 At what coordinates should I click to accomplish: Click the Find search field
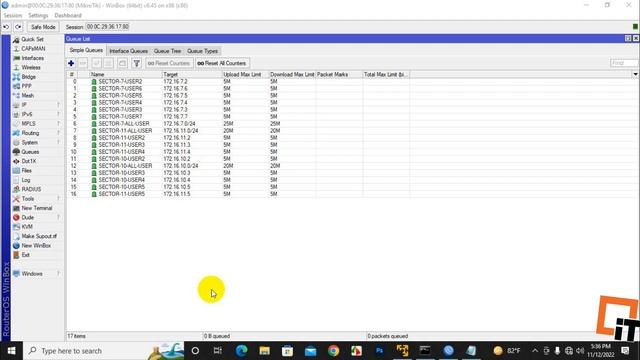click(x=624, y=63)
